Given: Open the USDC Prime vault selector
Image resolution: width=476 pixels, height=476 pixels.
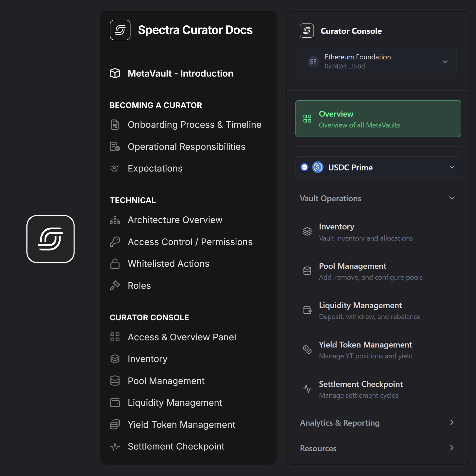Looking at the screenshot, I should (x=378, y=167).
